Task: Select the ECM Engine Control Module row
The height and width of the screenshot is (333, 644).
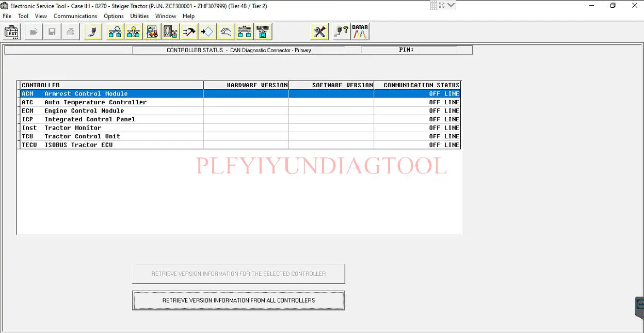Action: click(240, 111)
